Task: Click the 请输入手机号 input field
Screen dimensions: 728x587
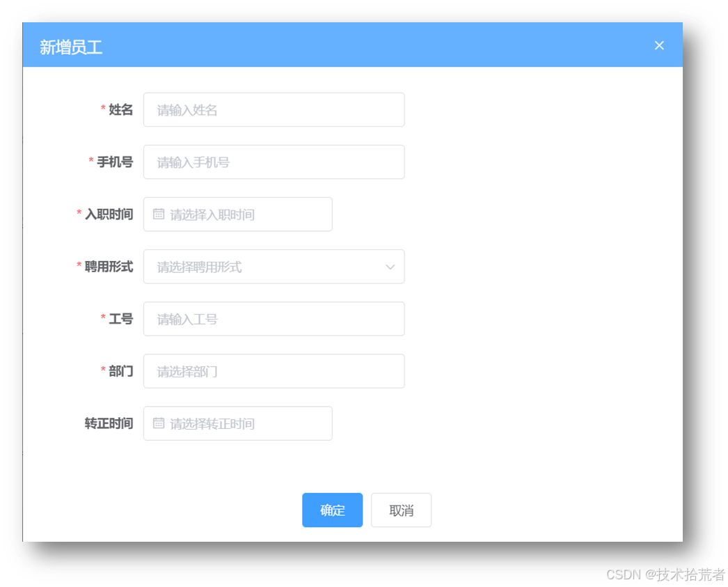Action: (274, 162)
